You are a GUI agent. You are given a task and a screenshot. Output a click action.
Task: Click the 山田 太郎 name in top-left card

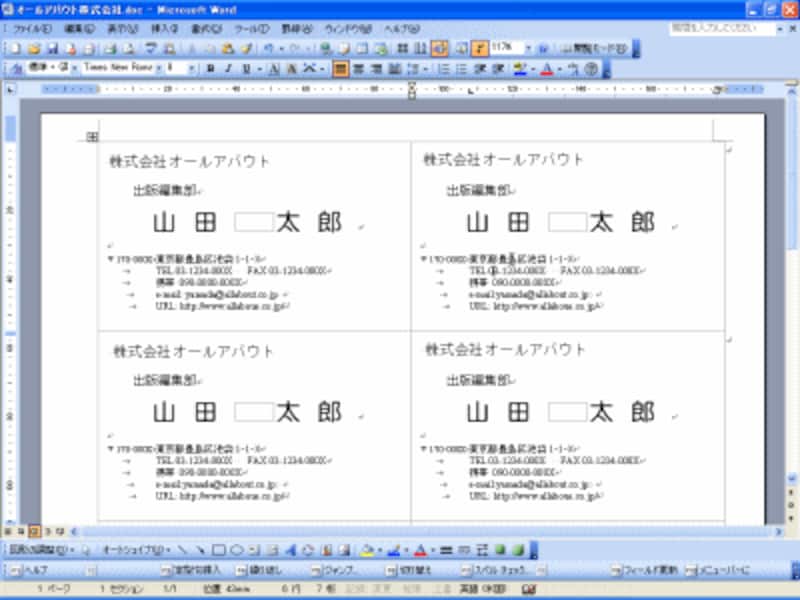[247, 222]
